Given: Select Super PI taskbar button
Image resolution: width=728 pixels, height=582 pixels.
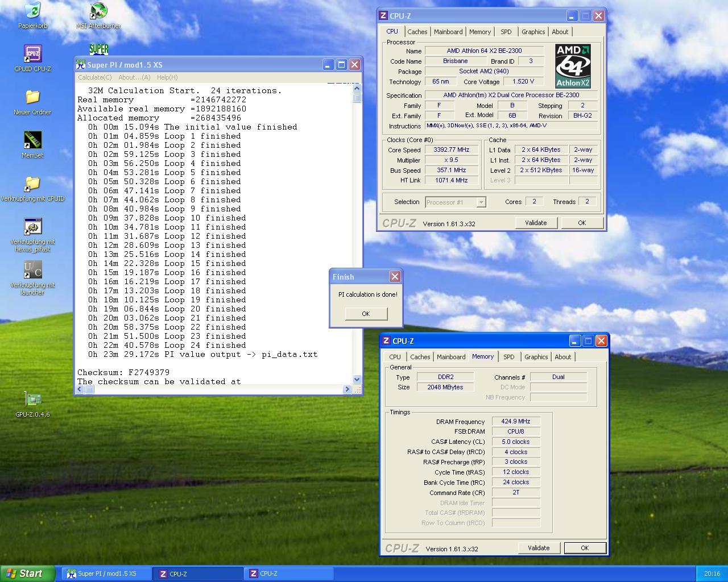Looking at the screenshot, I should coord(107,574).
